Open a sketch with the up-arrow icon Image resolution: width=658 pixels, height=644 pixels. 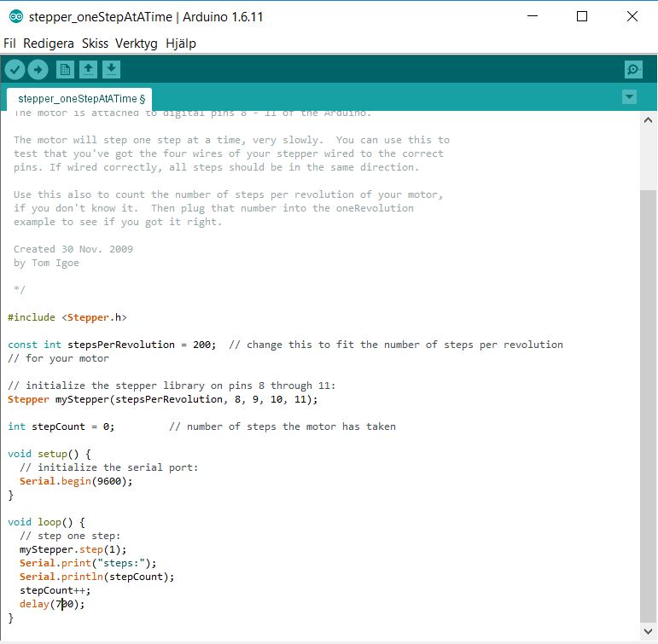(88, 70)
